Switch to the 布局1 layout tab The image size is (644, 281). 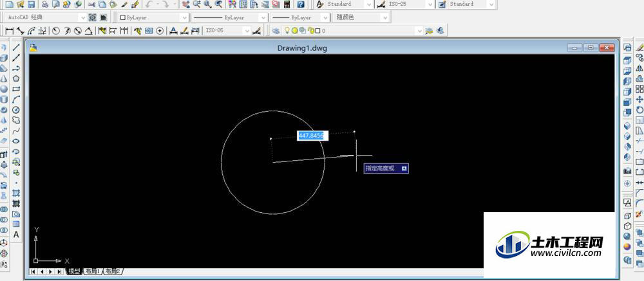[x=93, y=271]
